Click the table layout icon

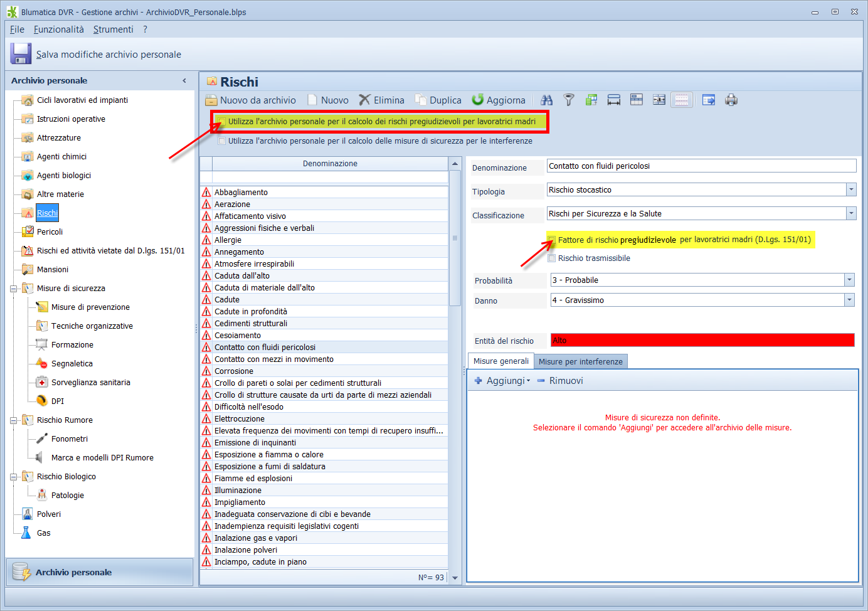point(637,100)
